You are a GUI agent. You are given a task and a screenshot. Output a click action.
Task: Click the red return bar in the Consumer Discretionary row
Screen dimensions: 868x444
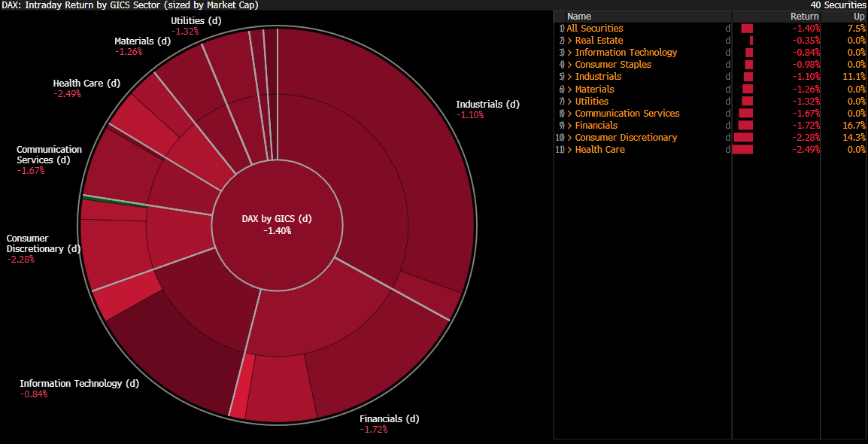[x=743, y=138]
